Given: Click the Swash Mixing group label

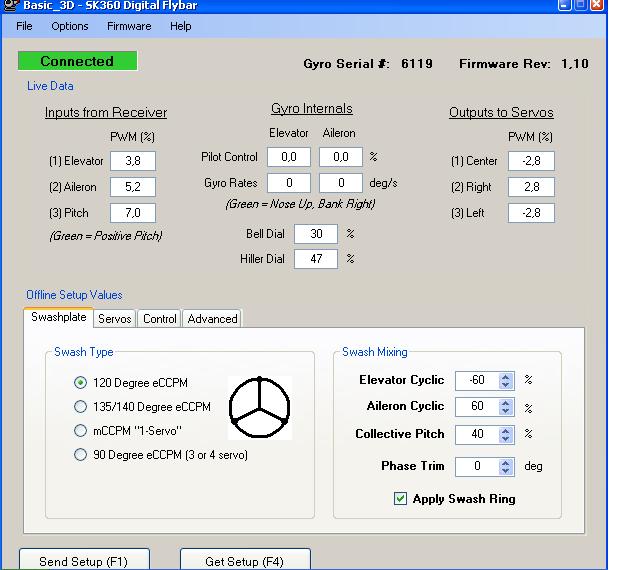Looking at the screenshot, I should tap(375, 352).
